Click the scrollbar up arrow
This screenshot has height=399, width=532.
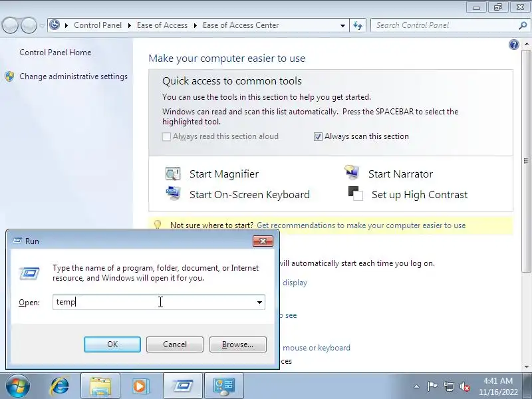coord(526,45)
